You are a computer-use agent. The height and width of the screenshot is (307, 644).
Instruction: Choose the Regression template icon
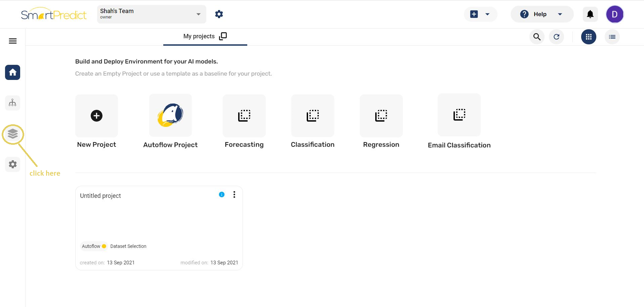click(381, 116)
